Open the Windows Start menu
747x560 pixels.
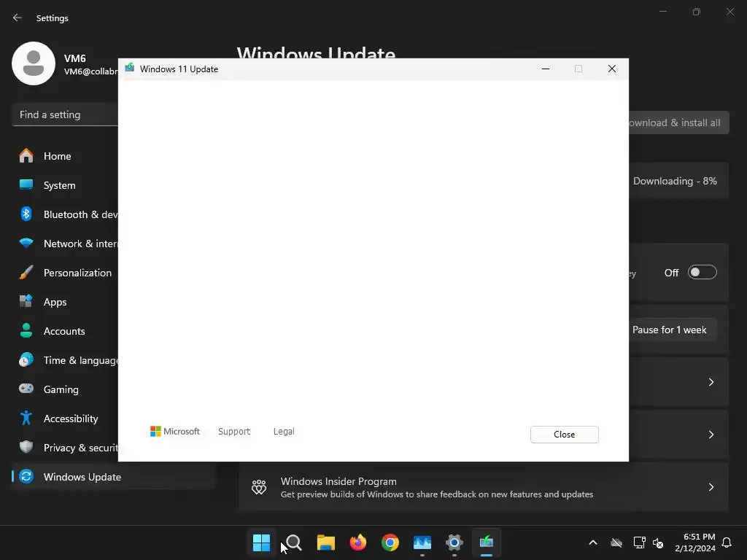point(261,542)
